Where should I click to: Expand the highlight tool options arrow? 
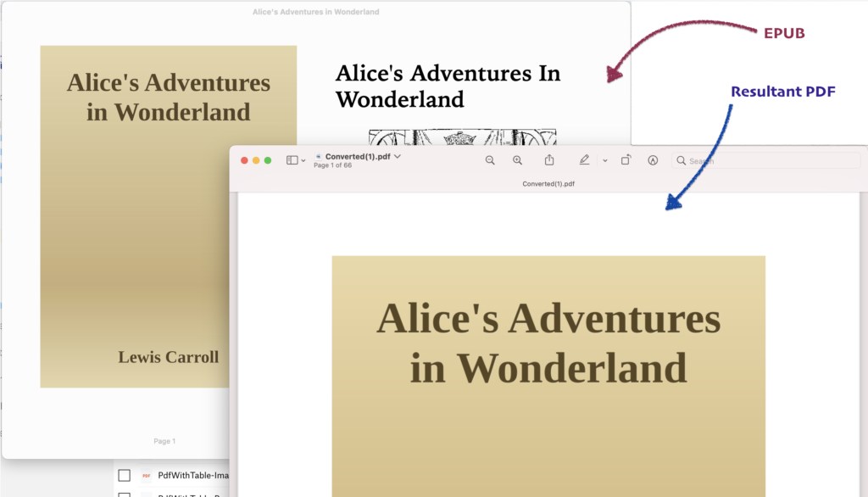pos(604,160)
